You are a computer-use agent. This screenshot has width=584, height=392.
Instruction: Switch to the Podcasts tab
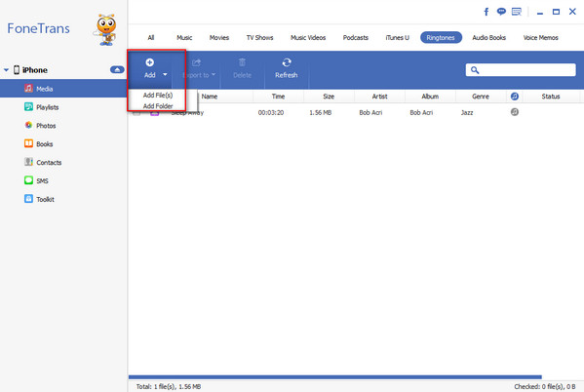[355, 38]
